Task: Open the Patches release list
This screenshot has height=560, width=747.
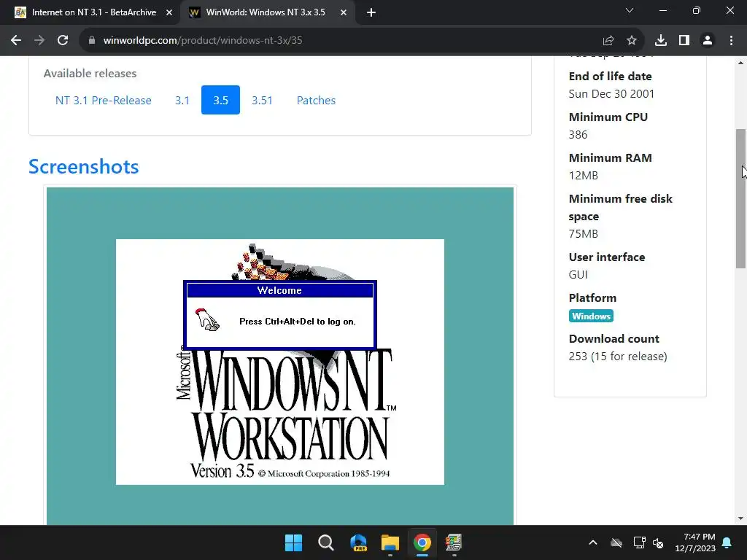Action: 316,101
